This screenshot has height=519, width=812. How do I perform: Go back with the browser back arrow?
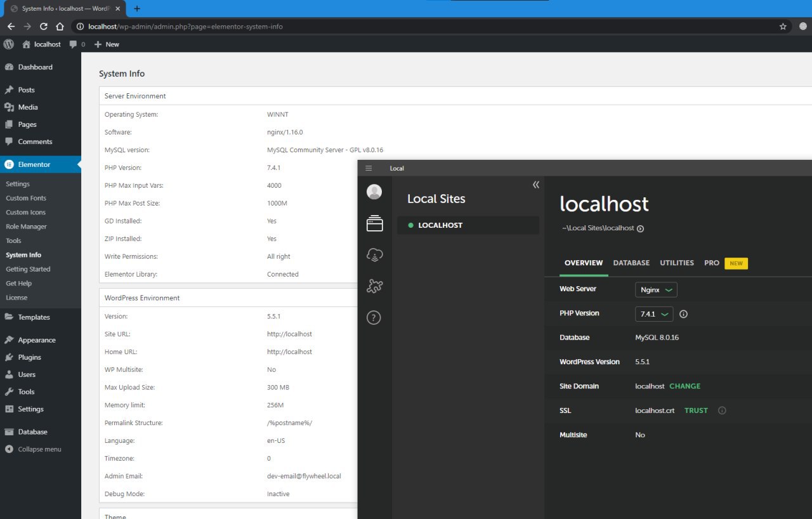(x=11, y=27)
